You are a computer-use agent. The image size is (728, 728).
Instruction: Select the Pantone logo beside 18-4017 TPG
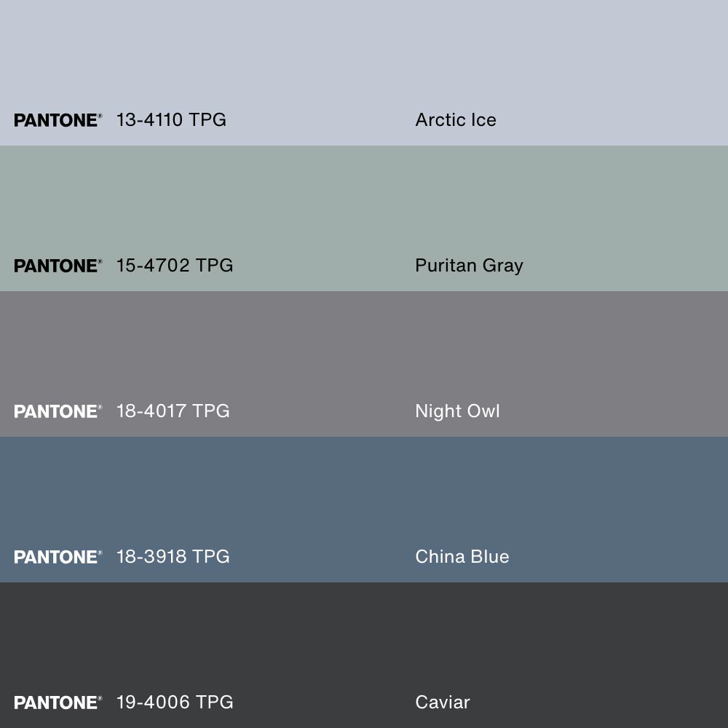click(58, 411)
